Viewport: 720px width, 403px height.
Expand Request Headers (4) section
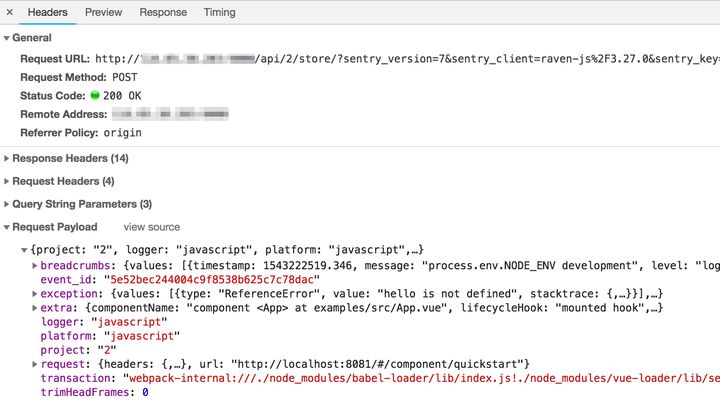pyautogui.click(x=6, y=181)
